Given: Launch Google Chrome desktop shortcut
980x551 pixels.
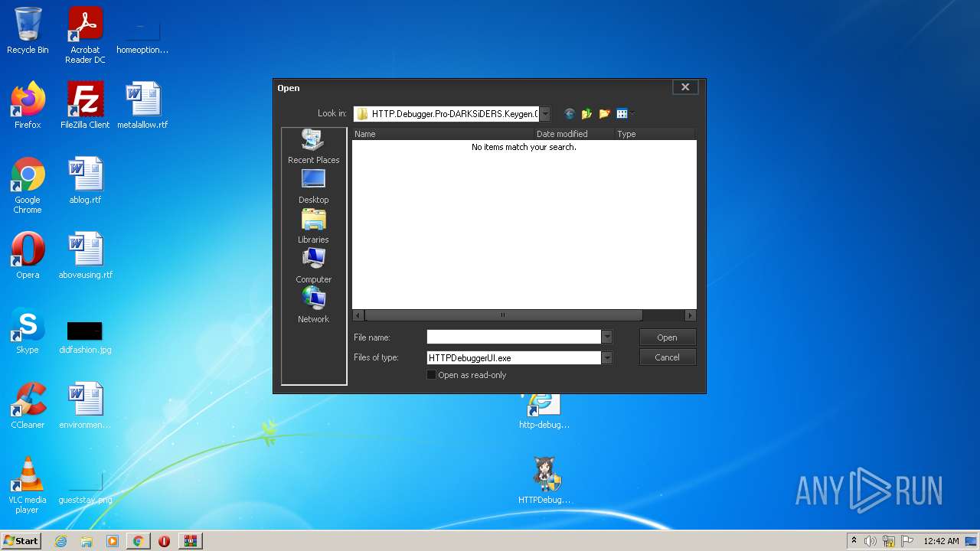Looking at the screenshot, I should (28, 185).
